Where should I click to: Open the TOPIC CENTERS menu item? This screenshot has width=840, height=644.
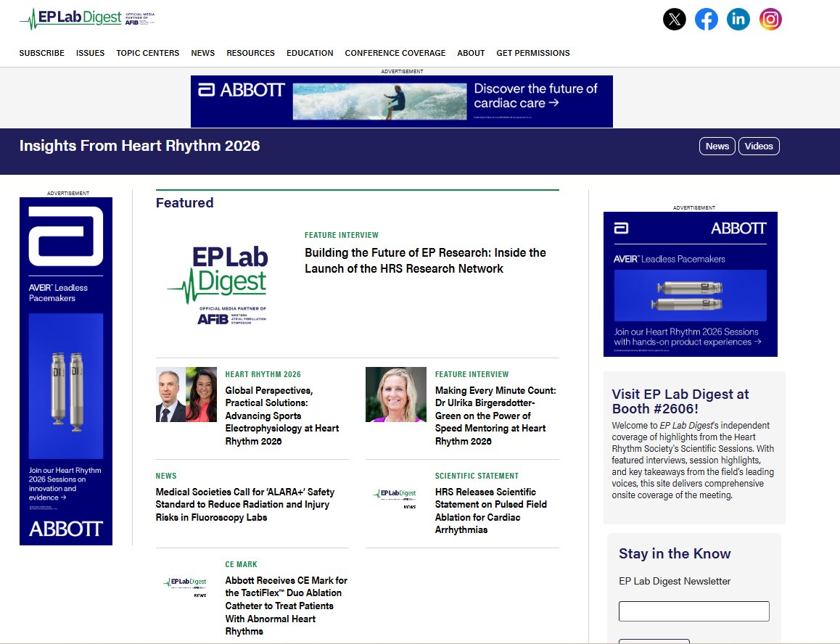[148, 53]
